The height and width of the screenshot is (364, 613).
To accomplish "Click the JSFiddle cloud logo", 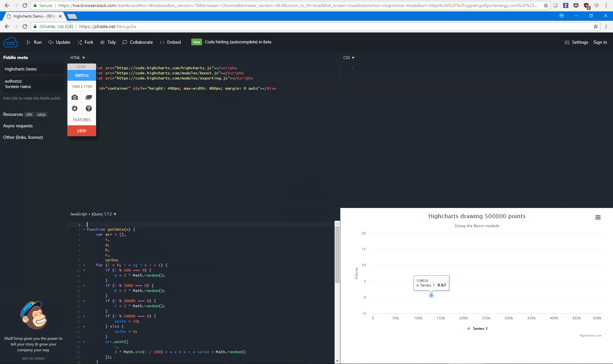I will pyautogui.click(x=11, y=42).
